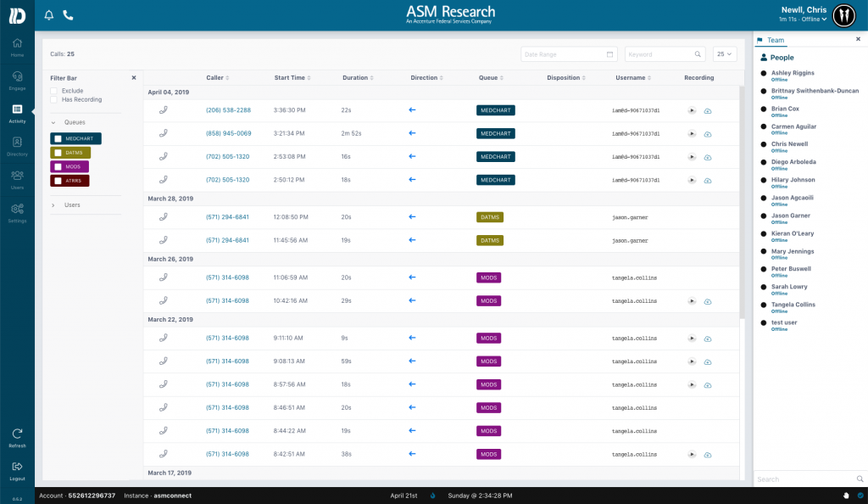The height and width of the screenshot is (504, 868).
Task: Toggle the Exclude checkbox
Action: click(x=53, y=91)
